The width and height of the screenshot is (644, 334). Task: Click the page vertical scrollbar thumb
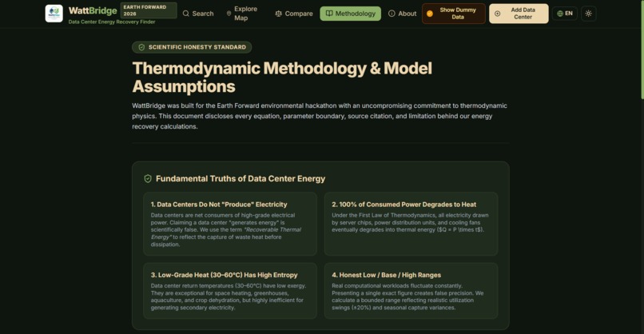tap(642, 50)
